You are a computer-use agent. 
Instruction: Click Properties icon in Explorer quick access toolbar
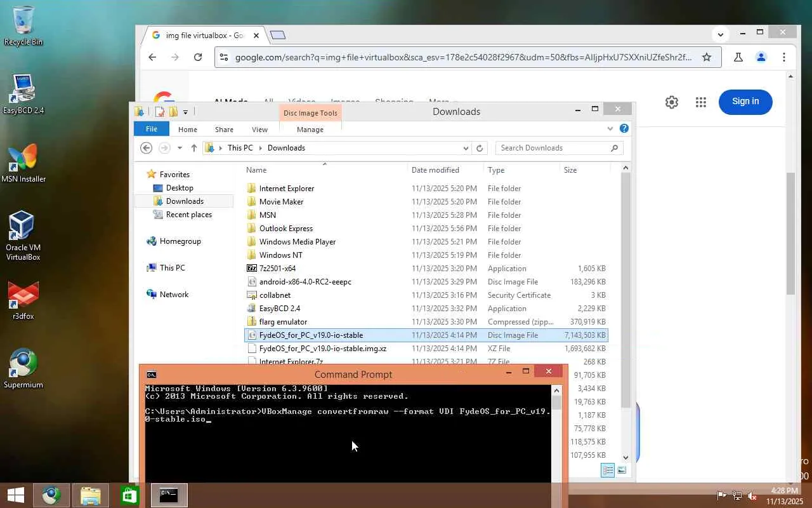click(x=160, y=112)
